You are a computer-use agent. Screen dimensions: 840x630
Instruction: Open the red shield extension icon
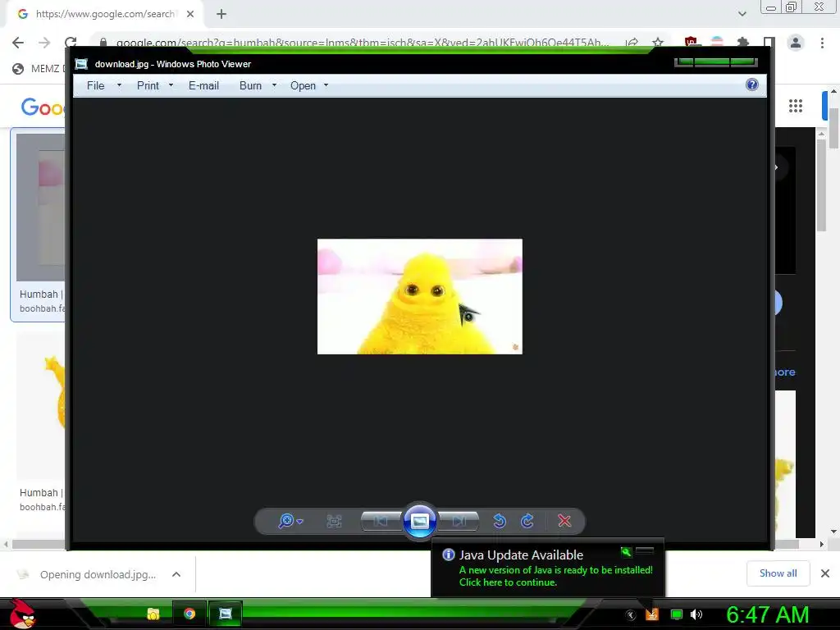(691, 43)
